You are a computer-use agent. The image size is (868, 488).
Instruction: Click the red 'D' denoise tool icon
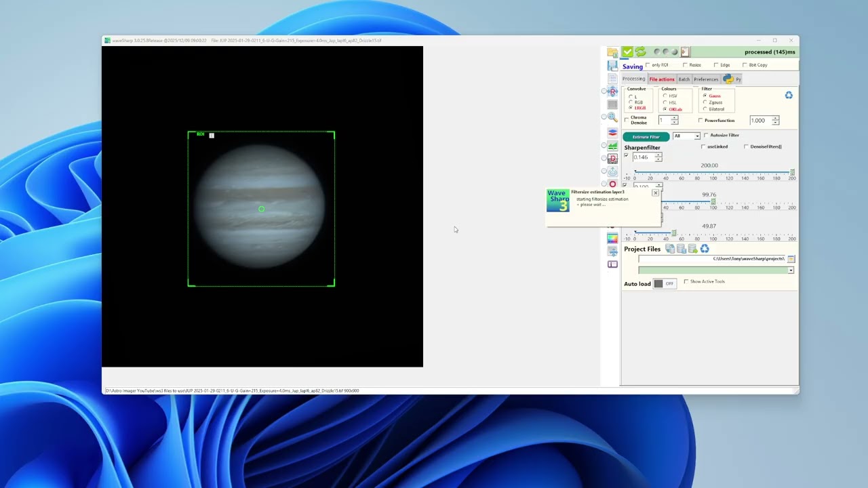coord(612,158)
